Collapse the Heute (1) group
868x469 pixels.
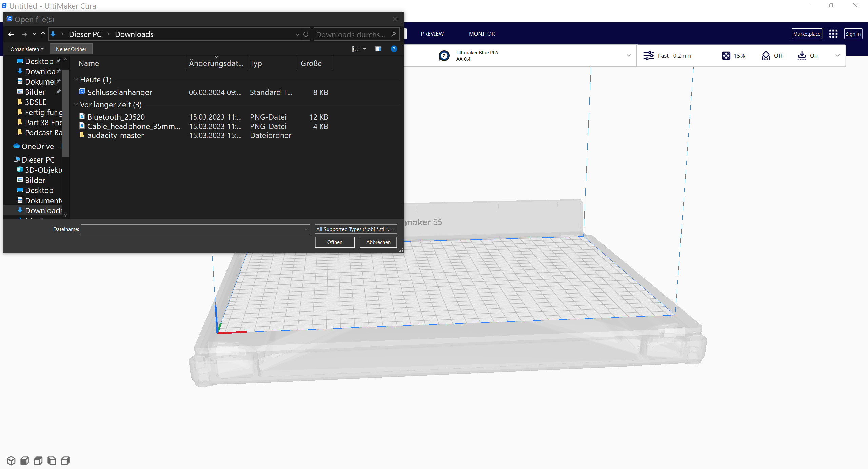point(76,80)
